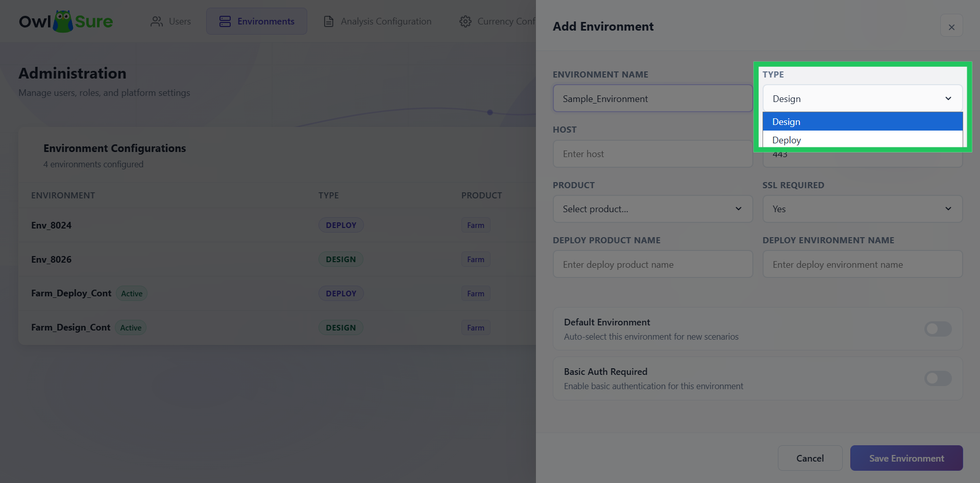The image size is (980, 483).
Task: Click the Deploy Product Name field
Action: pos(653,264)
